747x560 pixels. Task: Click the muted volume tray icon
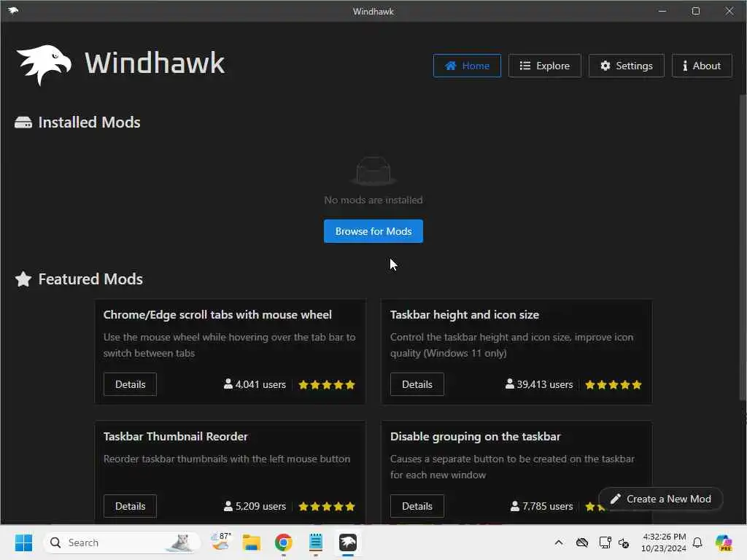tap(624, 542)
